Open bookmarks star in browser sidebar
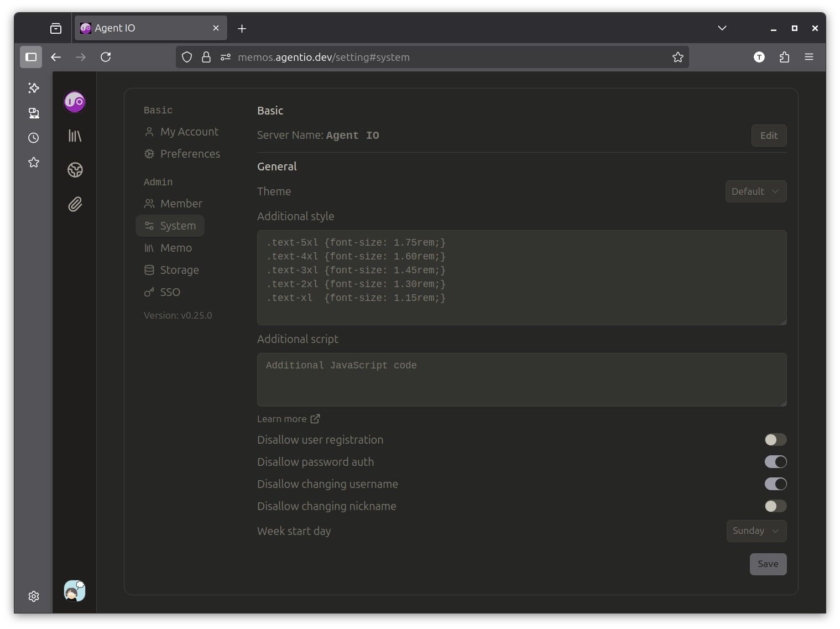Viewport: 840px width, 629px height. pyautogui.click(x=34, y=162)
